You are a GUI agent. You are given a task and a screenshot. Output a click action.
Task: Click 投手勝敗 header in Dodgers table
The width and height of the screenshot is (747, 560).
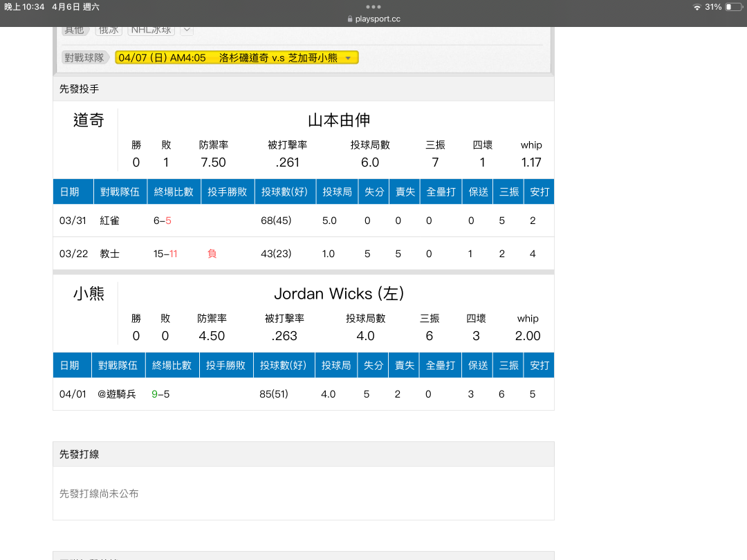pyautogui.click(x=228, y=192)
